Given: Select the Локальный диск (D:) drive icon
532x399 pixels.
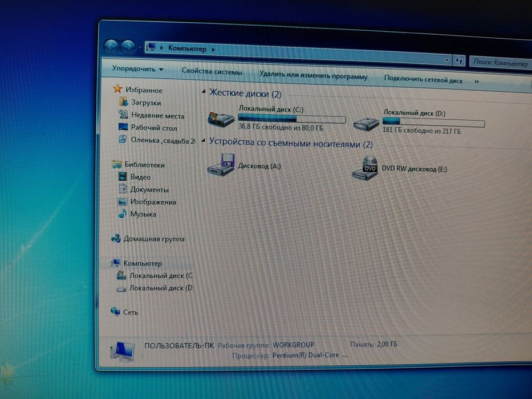Looking at the screenshot, I should (x=366, y=124).
